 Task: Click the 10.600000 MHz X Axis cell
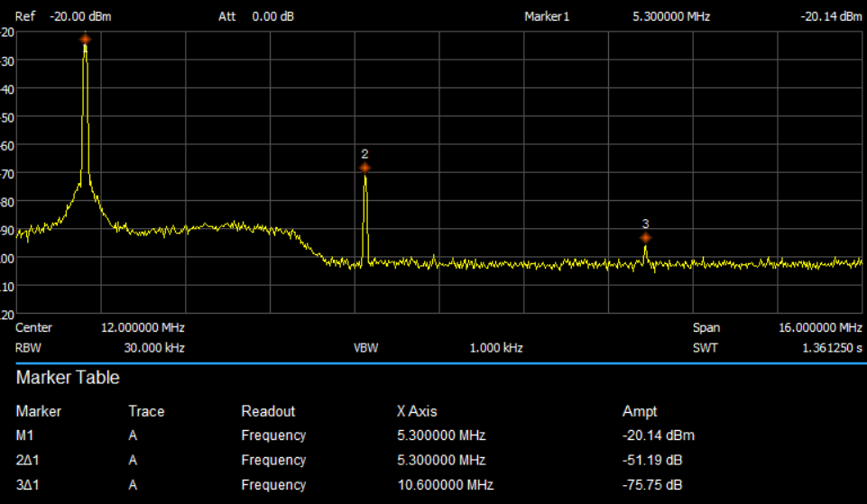445,484
